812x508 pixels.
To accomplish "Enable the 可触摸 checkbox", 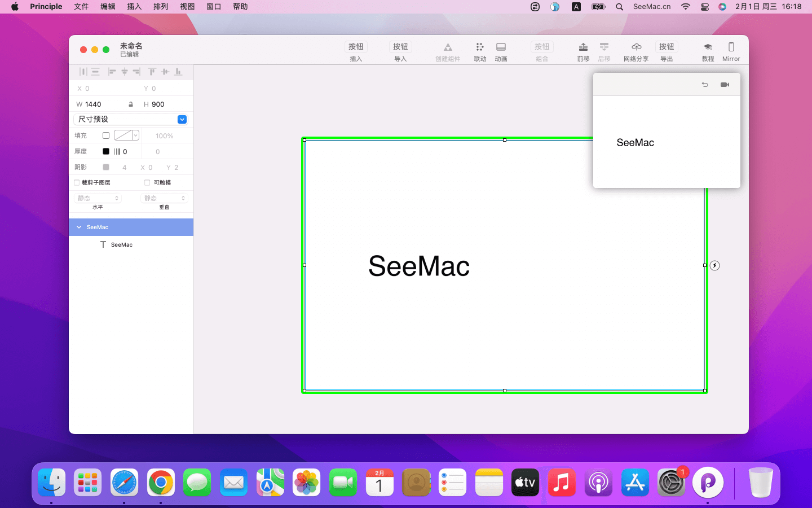I will click(x=147, y=183).
